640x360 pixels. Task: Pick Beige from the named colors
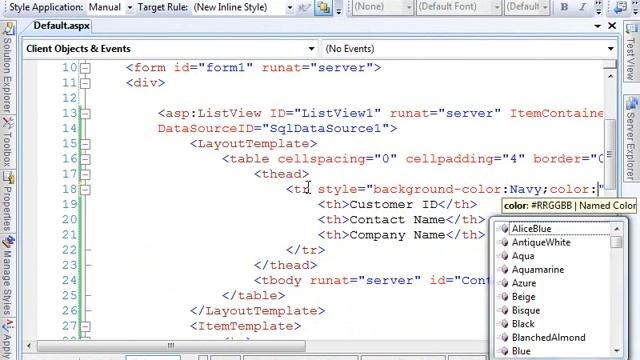click(523, 297)
